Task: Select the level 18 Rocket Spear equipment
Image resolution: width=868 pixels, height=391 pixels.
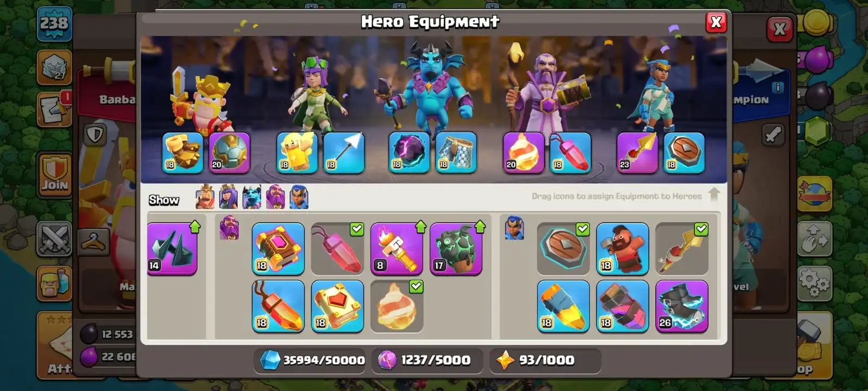Action: [x=563, y=306]
